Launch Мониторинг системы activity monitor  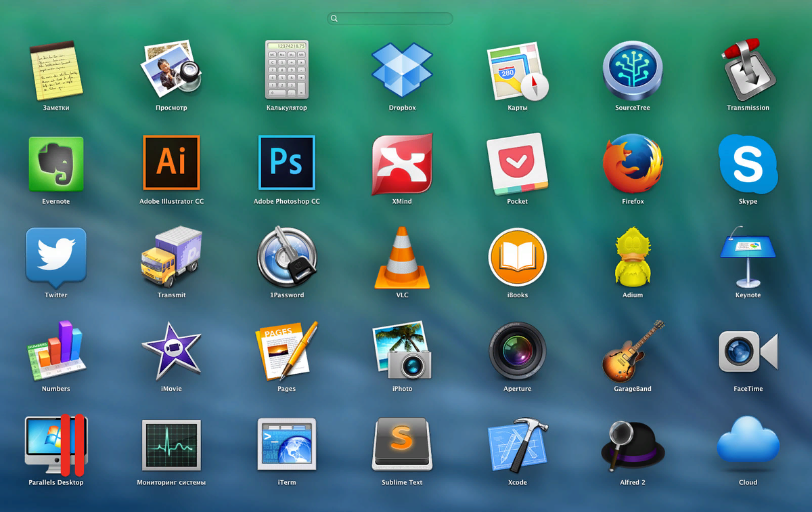point(171,445)
